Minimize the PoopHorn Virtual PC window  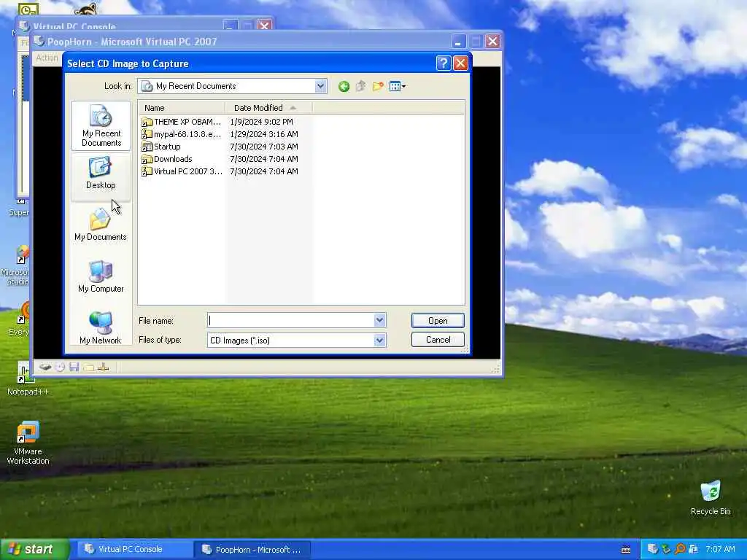pyautogui.click(x=458, y=42)
